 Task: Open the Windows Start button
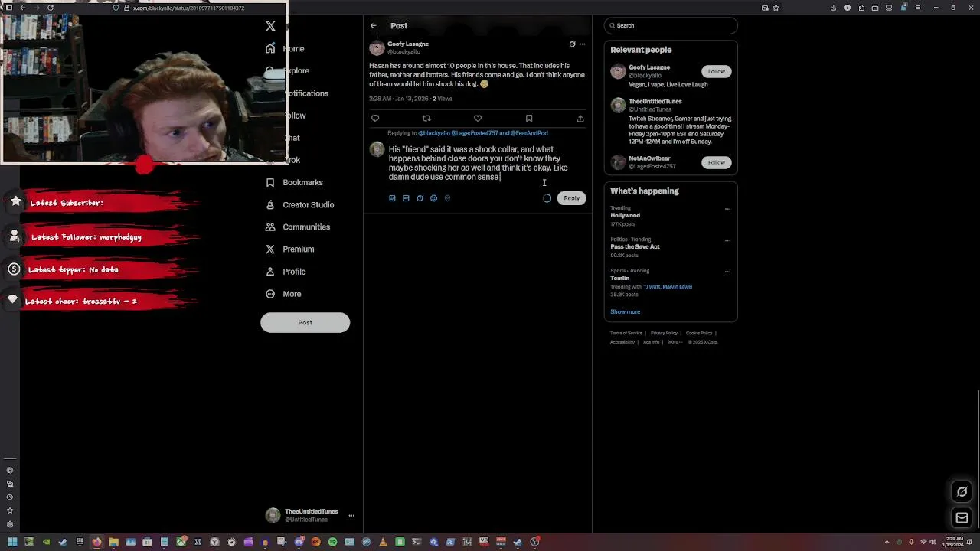tap(12, 543)
